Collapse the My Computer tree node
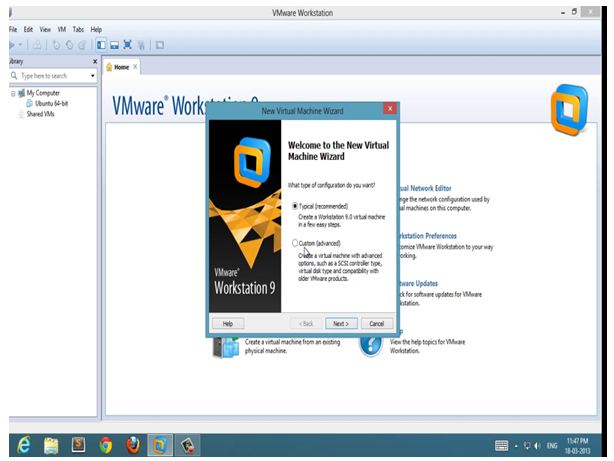Image resolution: width=614 pixels, height=461 pixels. pos(13,93)
